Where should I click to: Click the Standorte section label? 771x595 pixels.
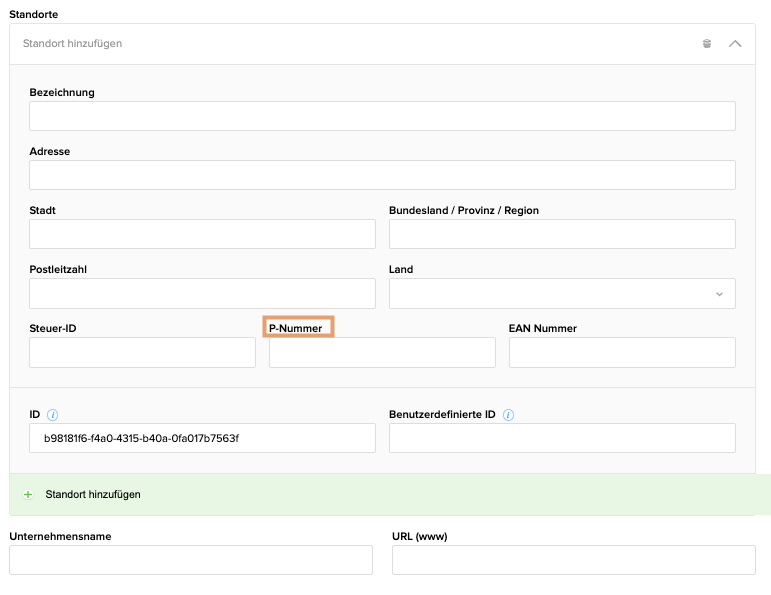coord(33,14)
